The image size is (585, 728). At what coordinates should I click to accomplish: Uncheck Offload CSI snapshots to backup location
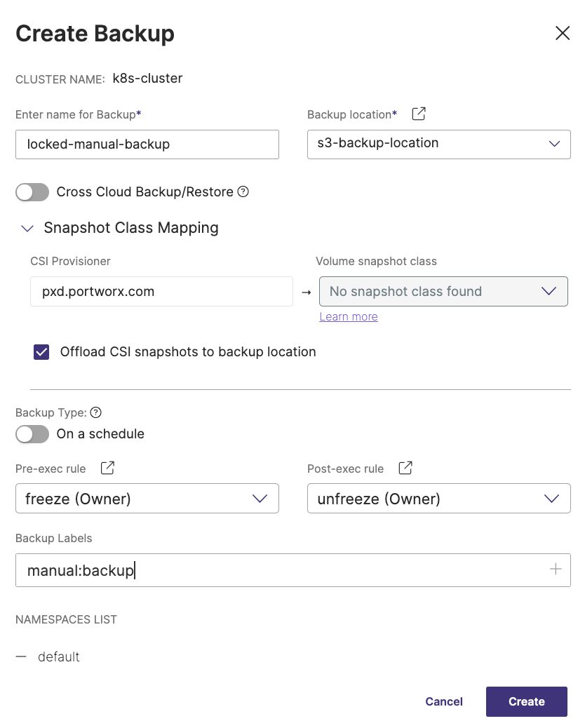[41, 352]
